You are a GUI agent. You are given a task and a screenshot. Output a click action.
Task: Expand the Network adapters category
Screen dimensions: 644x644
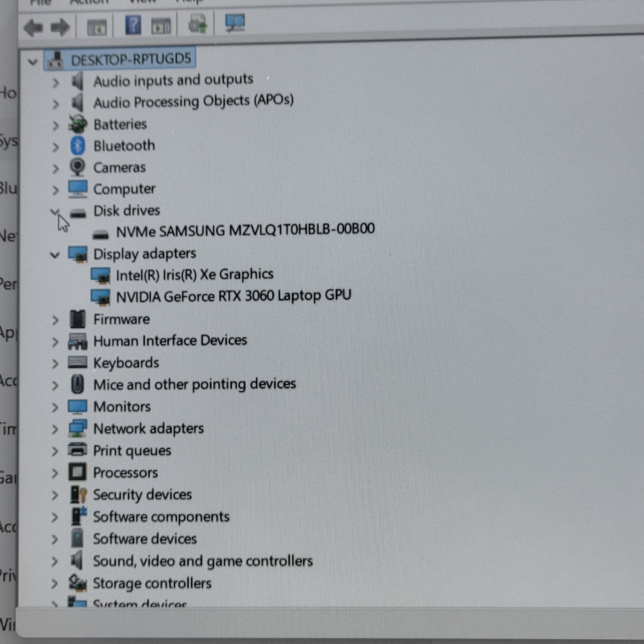coord(55,429)
